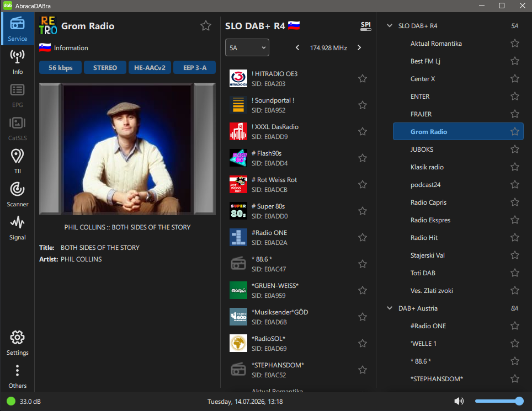Toggle favorite star for # Flash90s
This screenshot has height=411, width=532.
pos(363,158)
